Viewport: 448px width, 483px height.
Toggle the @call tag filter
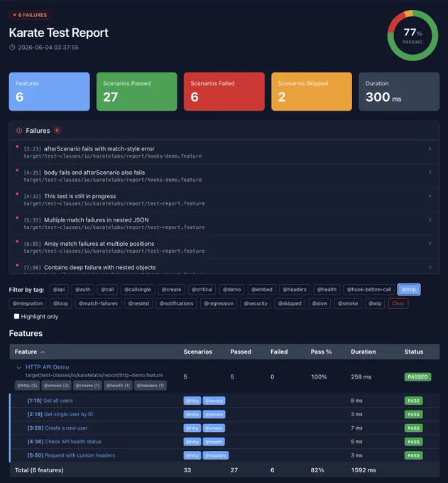coord(107,290)
